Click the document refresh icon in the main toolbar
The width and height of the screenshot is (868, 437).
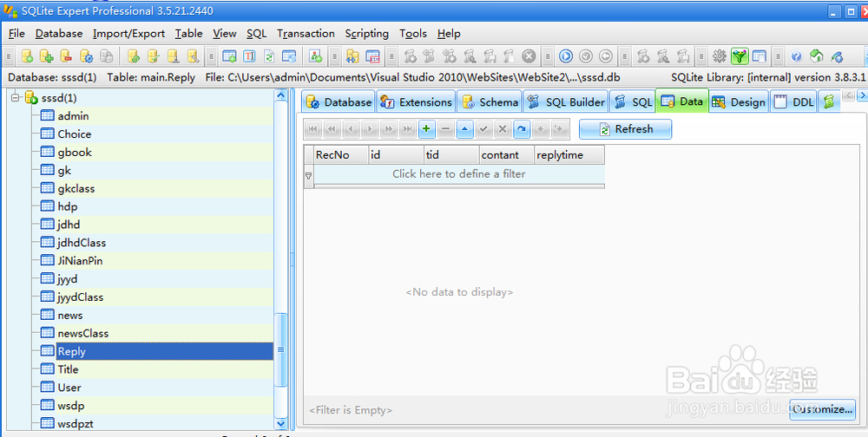(269, 55)
